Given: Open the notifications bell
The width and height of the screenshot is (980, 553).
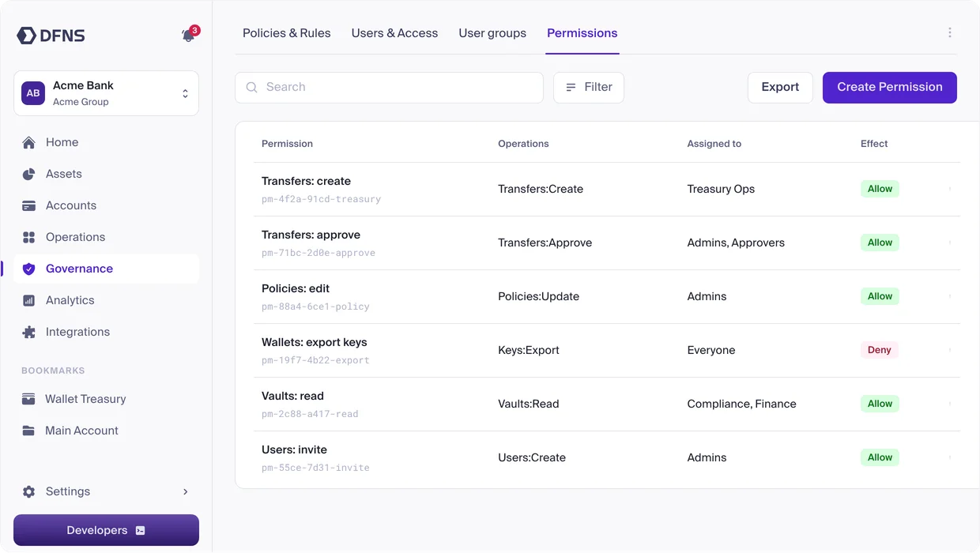Looking at the screenshot, I should coord(188,36).
